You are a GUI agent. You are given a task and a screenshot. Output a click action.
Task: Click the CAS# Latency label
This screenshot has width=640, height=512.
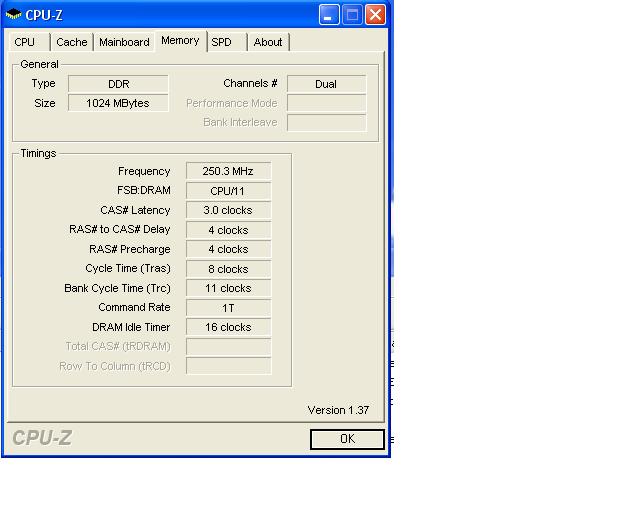[135, 210]
